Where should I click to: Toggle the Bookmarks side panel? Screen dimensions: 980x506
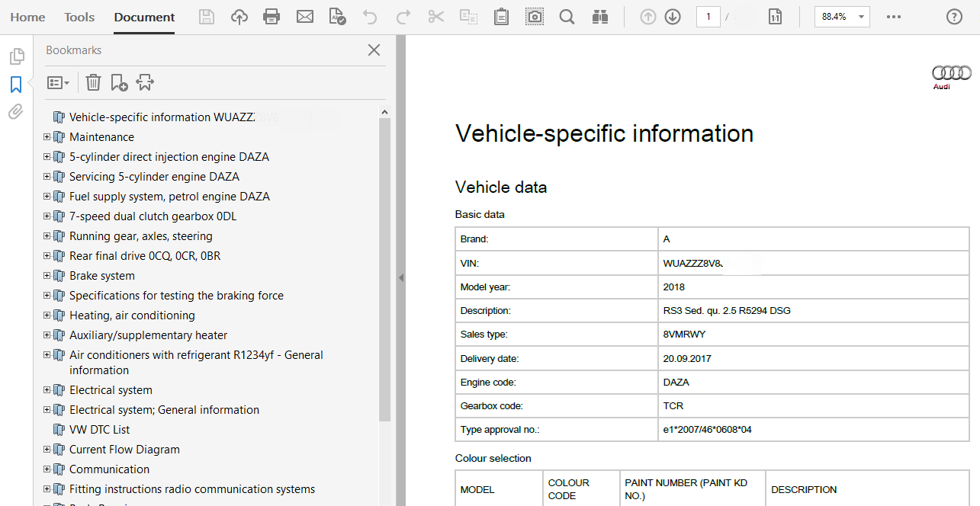15,84
